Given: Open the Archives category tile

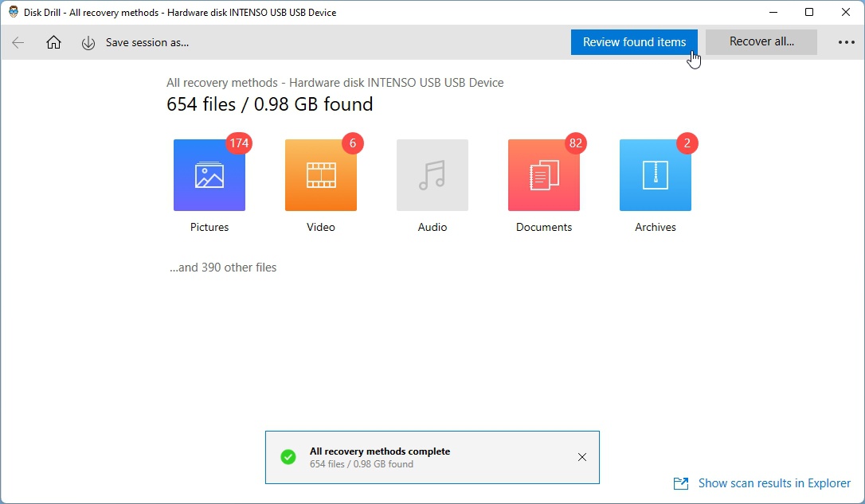Looking at the screenshot, I should pyautogui.click(x=656, y=175).
